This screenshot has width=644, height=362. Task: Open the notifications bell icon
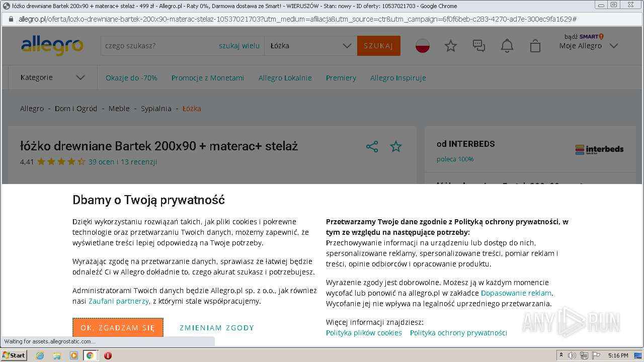(x=507, y=46)
